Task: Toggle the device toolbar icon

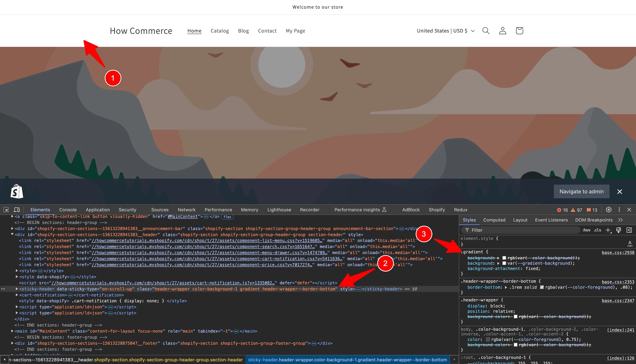Action: coord(17,210)
